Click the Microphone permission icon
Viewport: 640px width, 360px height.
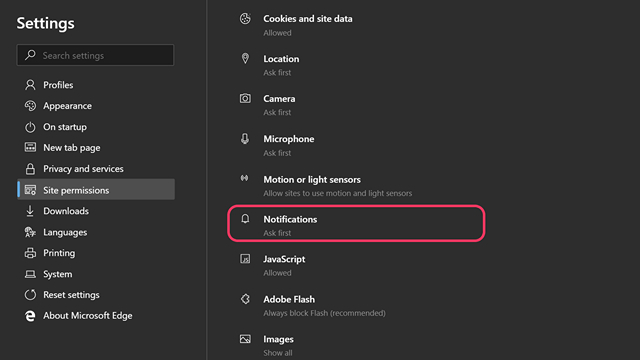pyautogui.click(x=244, y=139)
